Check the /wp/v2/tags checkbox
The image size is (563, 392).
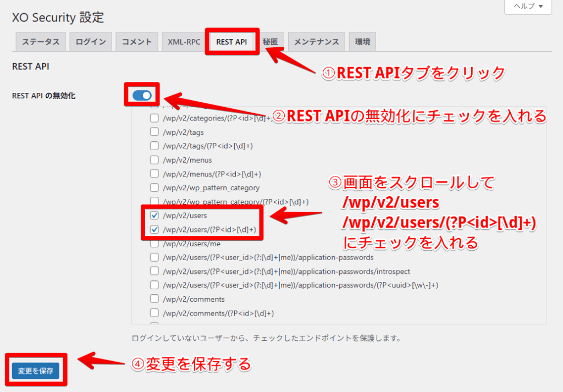(x=154, y=132)
